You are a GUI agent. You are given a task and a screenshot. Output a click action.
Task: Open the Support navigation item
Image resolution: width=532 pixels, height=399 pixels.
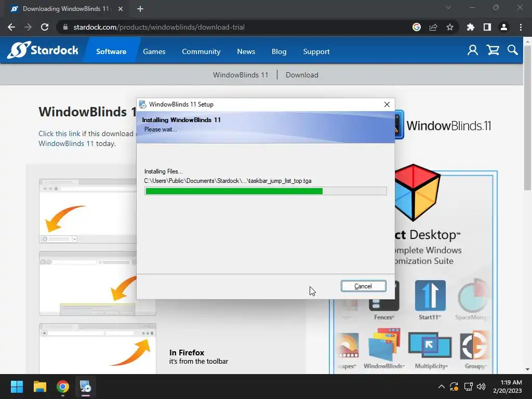click(316, 51)
